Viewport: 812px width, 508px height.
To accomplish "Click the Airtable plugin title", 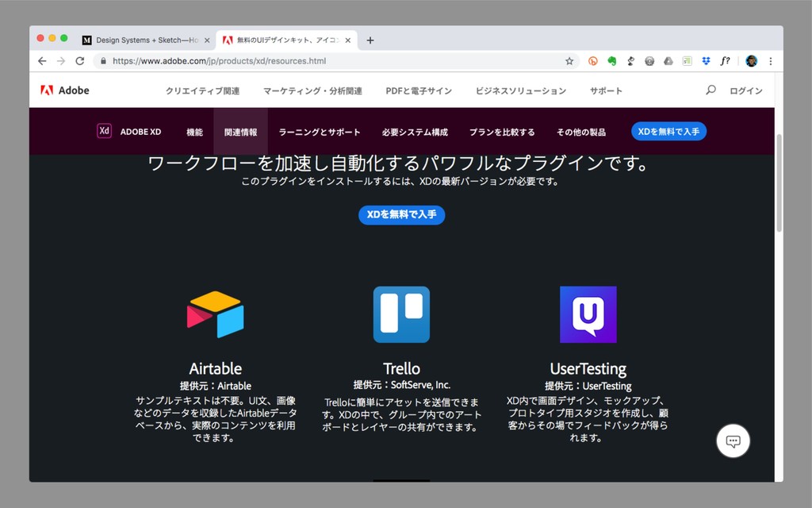I will (x=216, y=368).
